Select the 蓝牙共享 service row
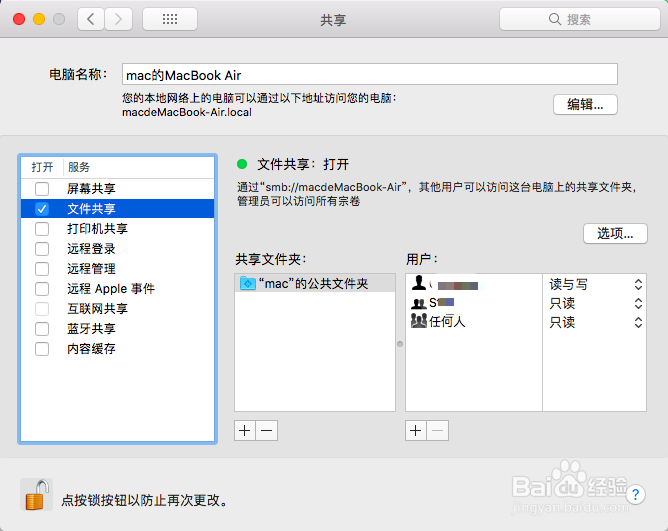Viewport: 668px width, 531px height. tap(118, 329)
